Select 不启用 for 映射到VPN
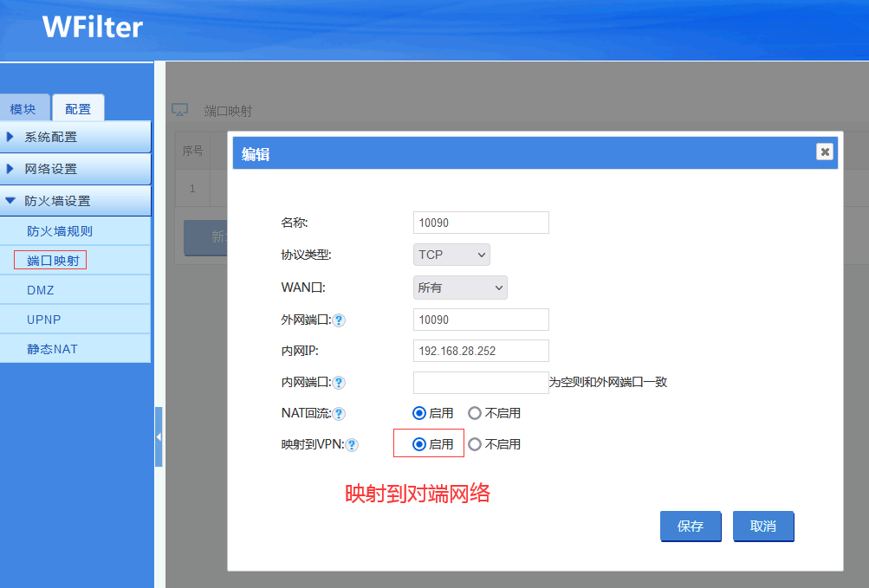This screenshot has width=869, height=588. [475, 444]
